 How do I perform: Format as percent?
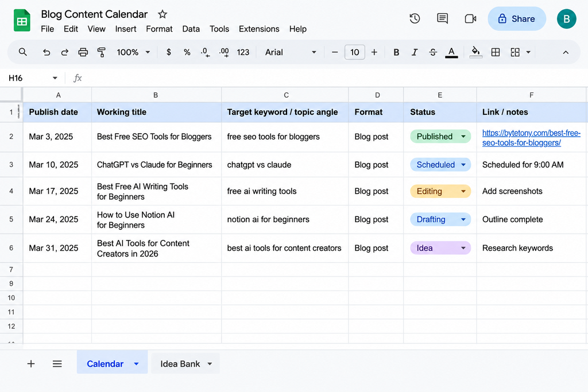[x=187, y=52]
